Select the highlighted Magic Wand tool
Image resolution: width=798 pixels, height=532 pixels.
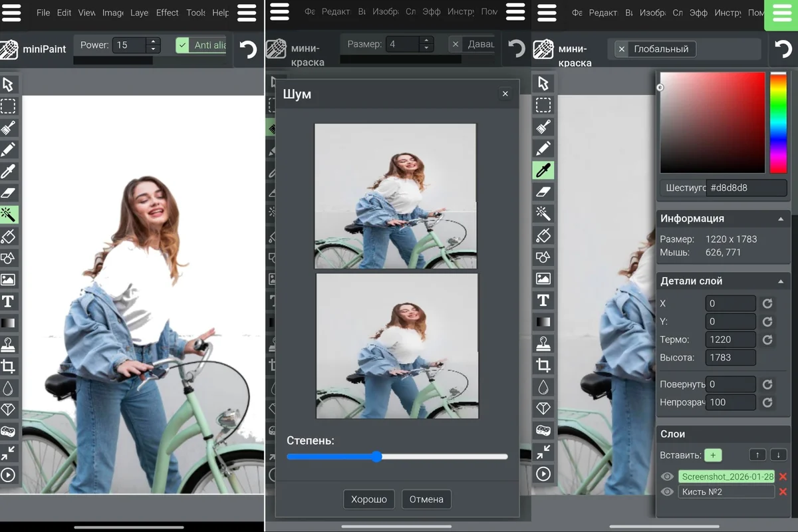(x=9, y=215)
